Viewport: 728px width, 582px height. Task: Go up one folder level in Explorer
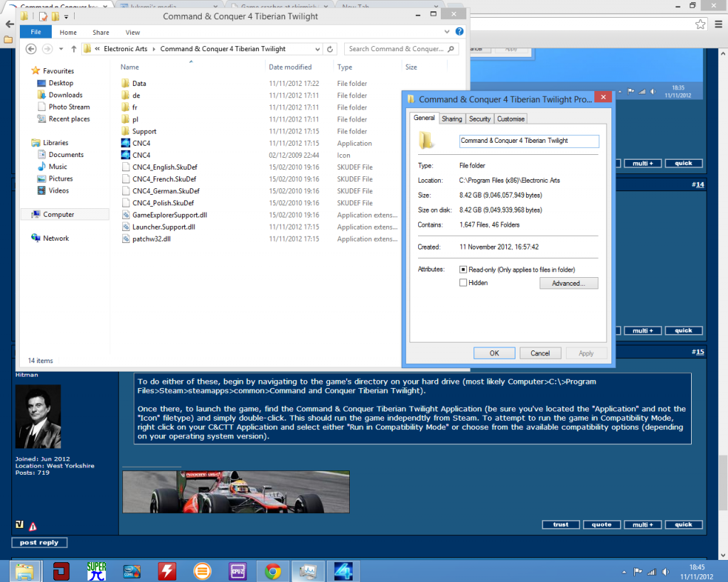pyautogui.click(x=74, y=49)
